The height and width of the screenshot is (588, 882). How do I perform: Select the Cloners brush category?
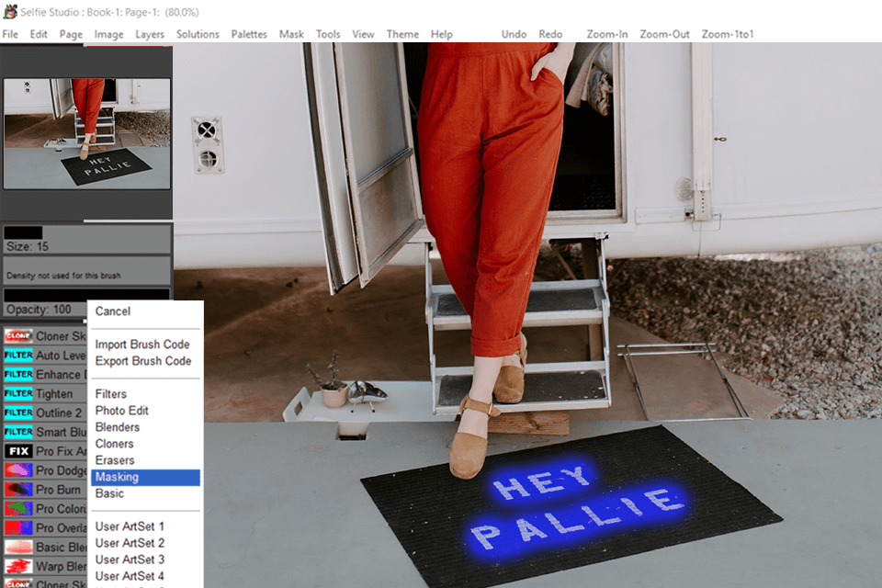click(x=114, y=444)
